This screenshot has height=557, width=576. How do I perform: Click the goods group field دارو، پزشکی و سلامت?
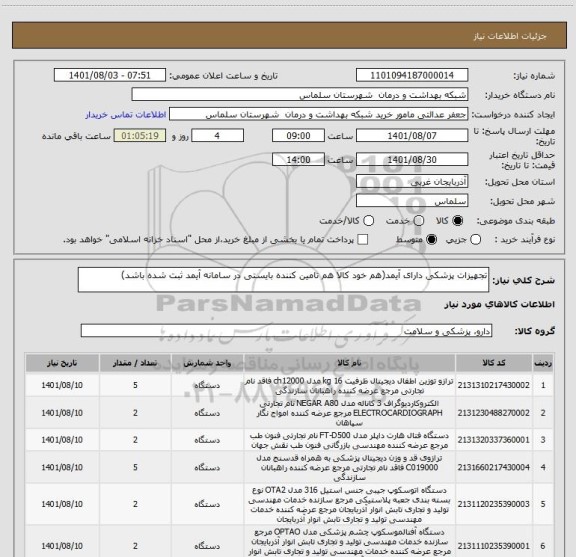coord(286,331)
